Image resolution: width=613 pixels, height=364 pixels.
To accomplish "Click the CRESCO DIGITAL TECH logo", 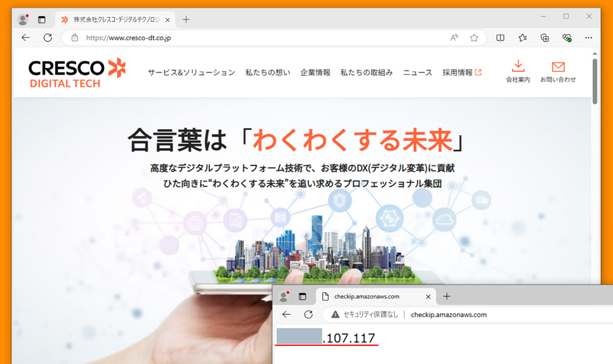I will pyautogui.click(x=77, y=73).
